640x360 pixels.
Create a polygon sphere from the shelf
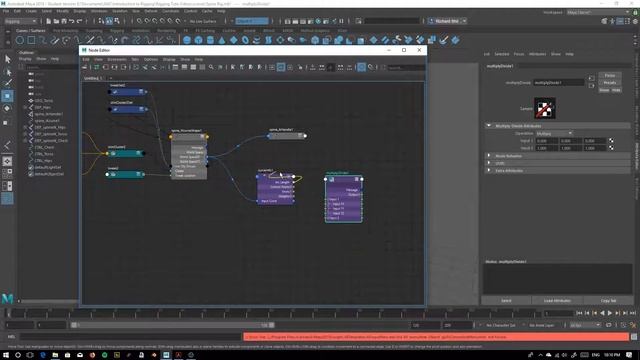[x=187, y=40]
